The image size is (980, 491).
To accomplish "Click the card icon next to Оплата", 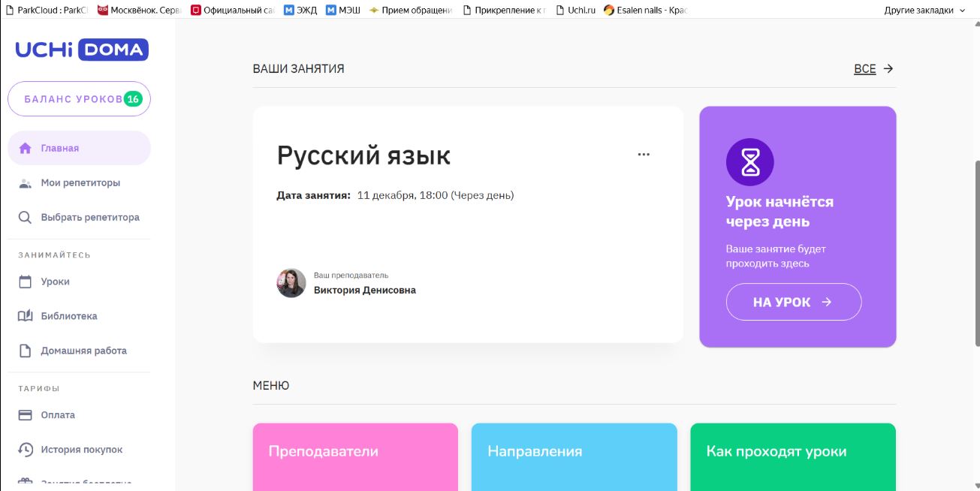I will pyautogui.click(x=26, y=415).
